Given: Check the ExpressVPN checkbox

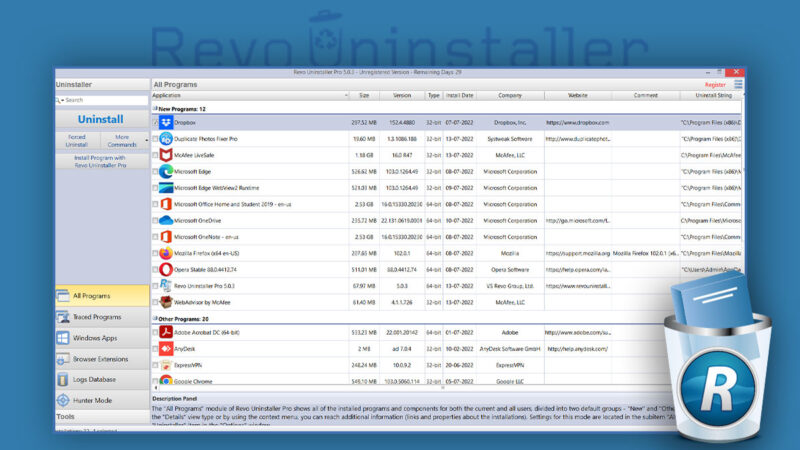Looking at the screenshot, I should (155, 365).
